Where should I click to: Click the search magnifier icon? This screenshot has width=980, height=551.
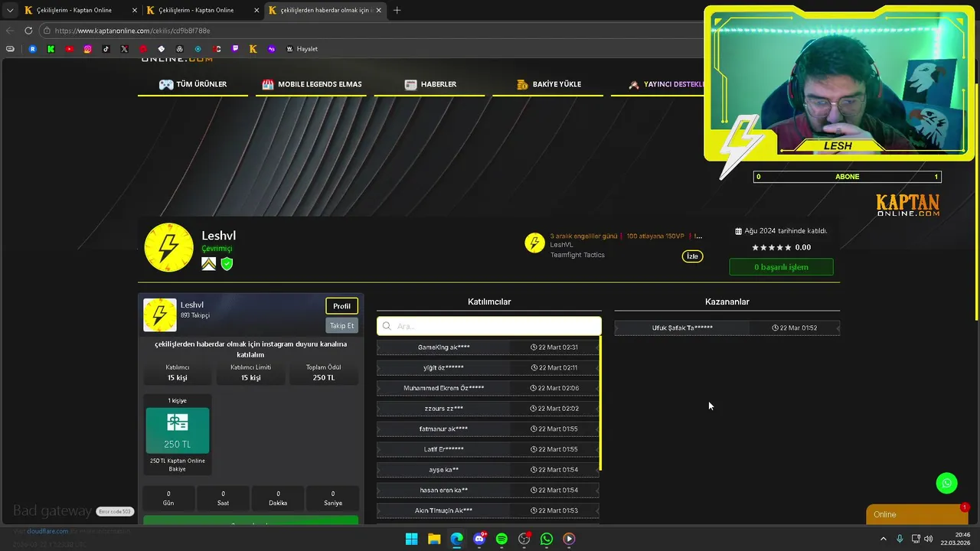(x=387, y=326)
